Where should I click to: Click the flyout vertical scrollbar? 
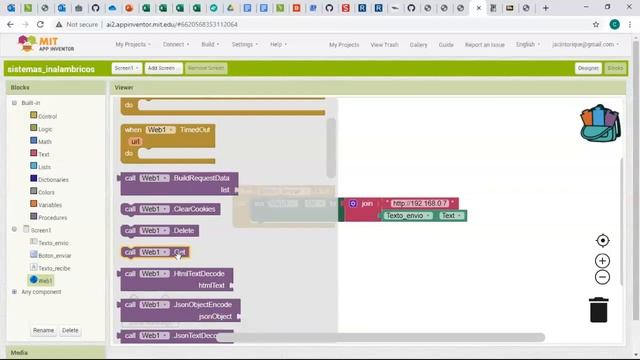coord(331,148)
